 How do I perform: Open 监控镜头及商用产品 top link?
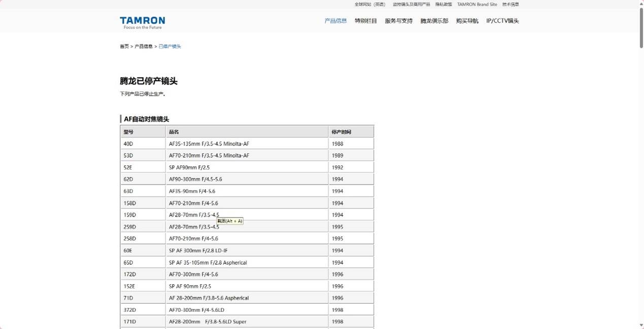pyautogui.click(x=411, y=5)
